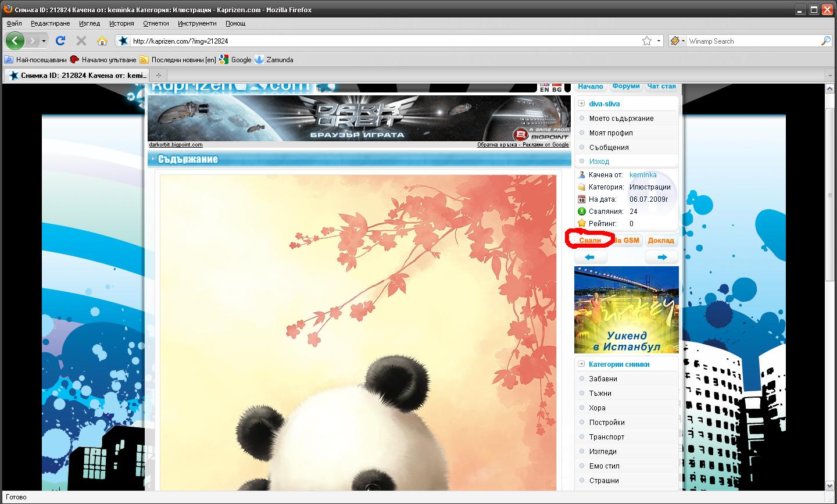Click the Чат стая site tab
The width and height of the screenshot is (837, 504).
(x=661, y=86)
